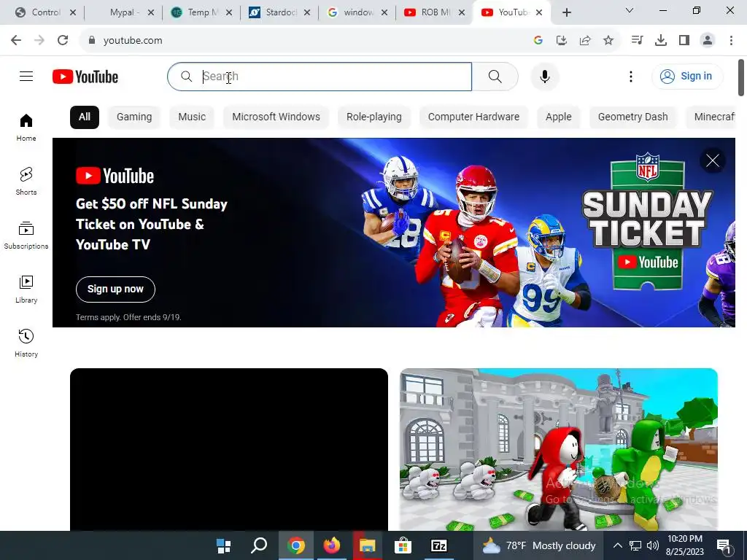Open the weather widget Mostly cloudy
The image size is (747, 560).
click(538, 545)
